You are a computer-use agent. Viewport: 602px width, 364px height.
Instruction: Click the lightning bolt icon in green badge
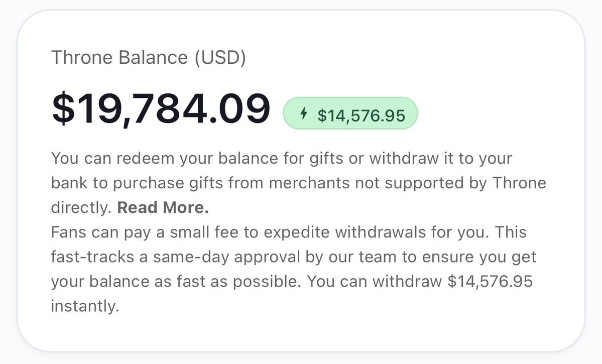[x=303, y=114]
